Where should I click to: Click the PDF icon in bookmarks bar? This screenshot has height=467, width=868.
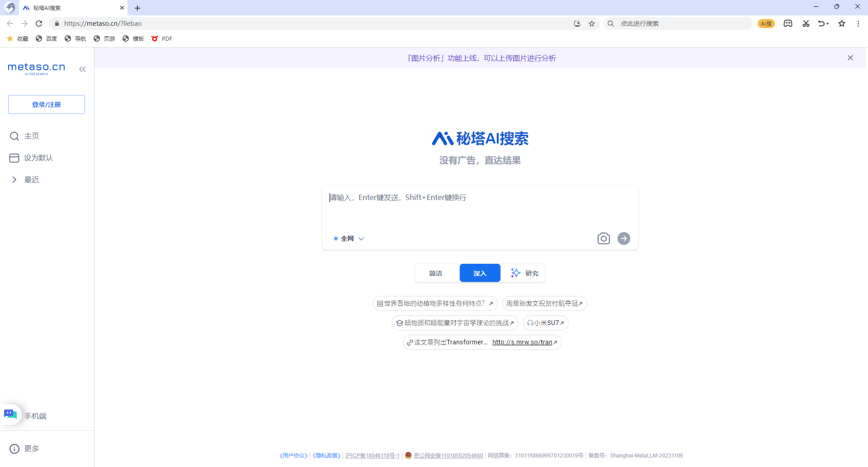coord(156,38)
